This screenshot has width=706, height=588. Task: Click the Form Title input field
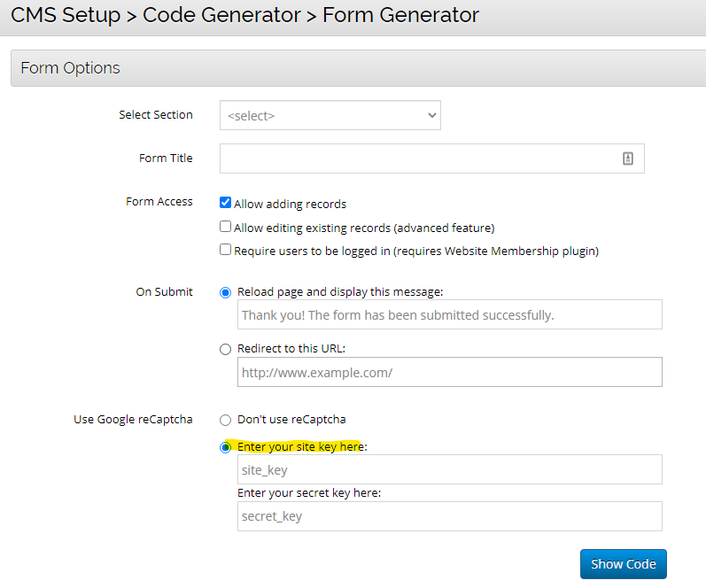[431, 159]
